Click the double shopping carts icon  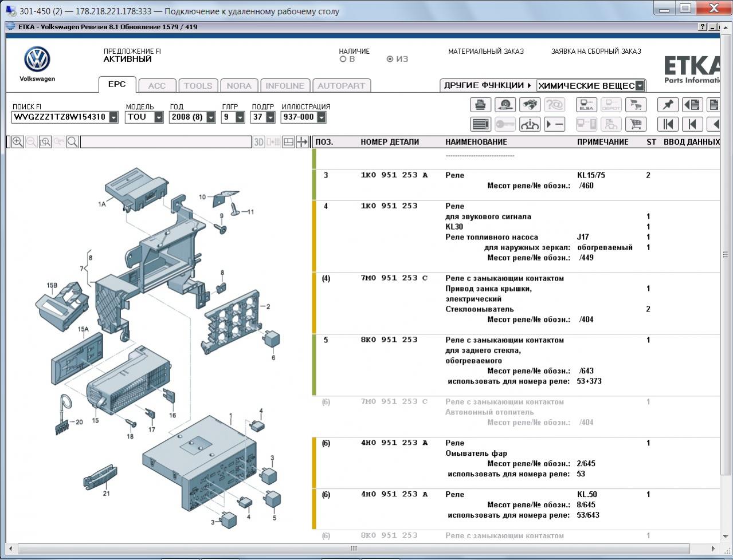(x=635, y=105)
